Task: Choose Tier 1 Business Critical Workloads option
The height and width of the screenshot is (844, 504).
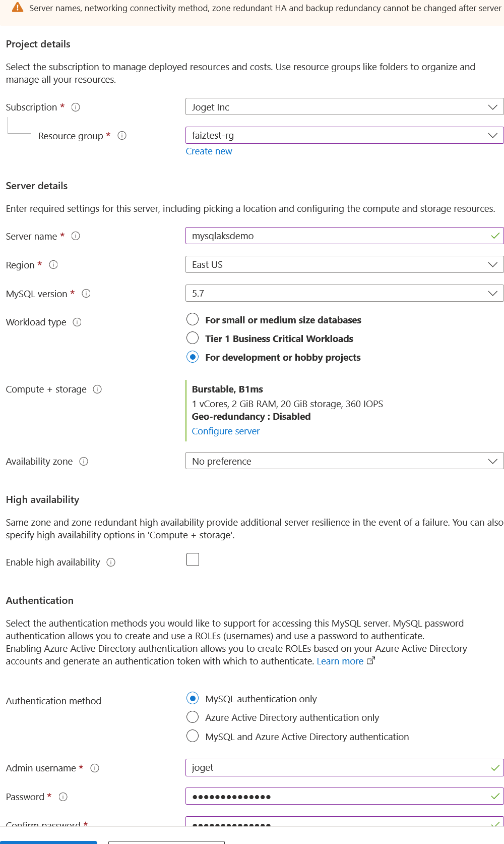Action: [193, 338]
